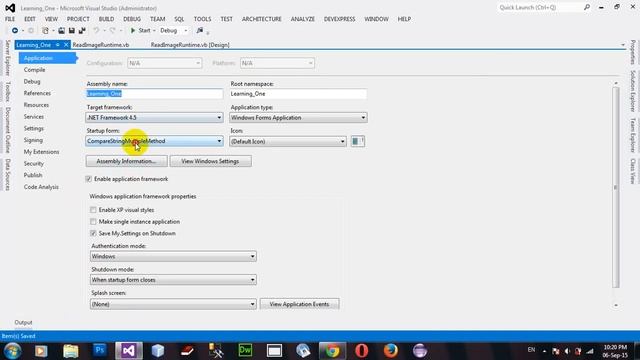The image size is (640, 360).
Task: Open Opera browser from the taskbar
Action: (362, 351)
